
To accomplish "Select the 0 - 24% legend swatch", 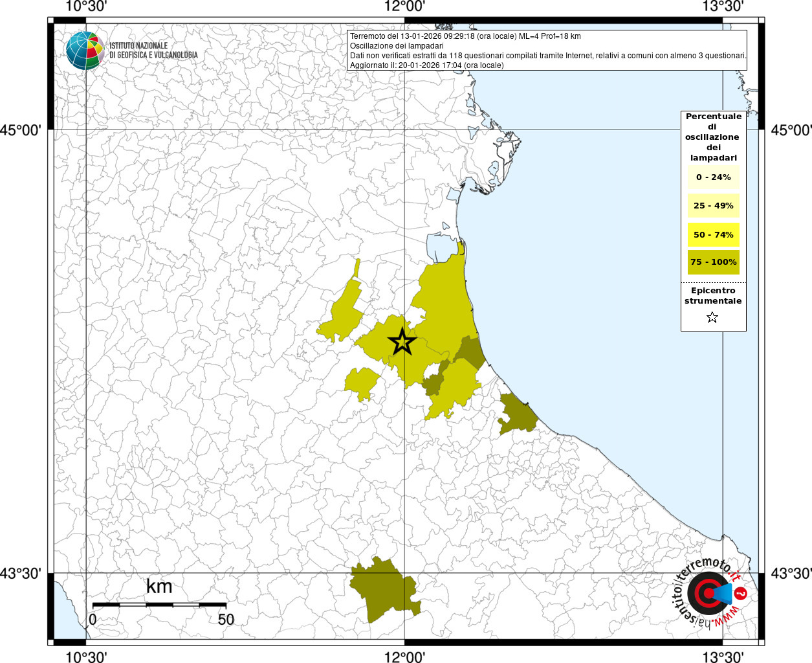I will (713, 177).
